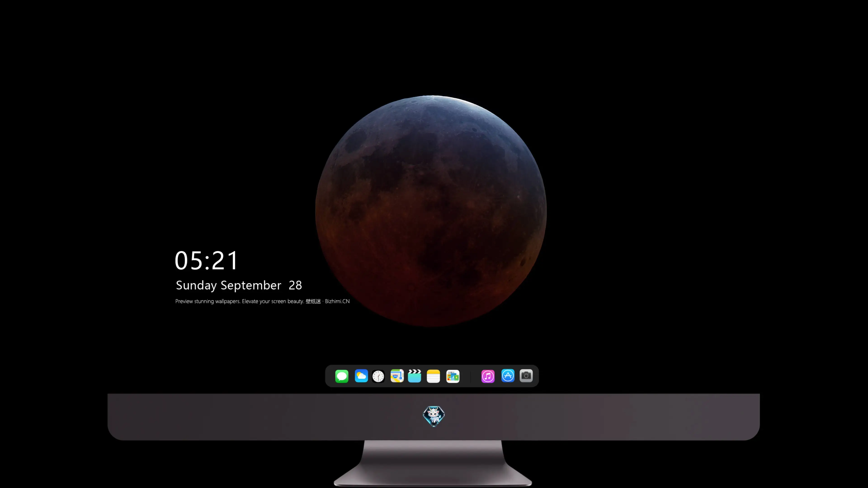Image resolution: width=868 pixels, height=488 pixels.
Task: Open the green Messages app in the dock
Action: 342,376
